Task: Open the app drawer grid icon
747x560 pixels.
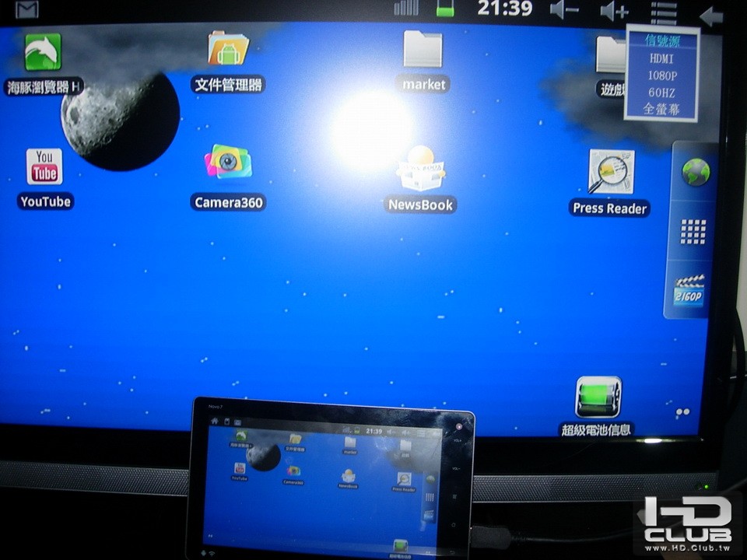Action: [693, 232]
